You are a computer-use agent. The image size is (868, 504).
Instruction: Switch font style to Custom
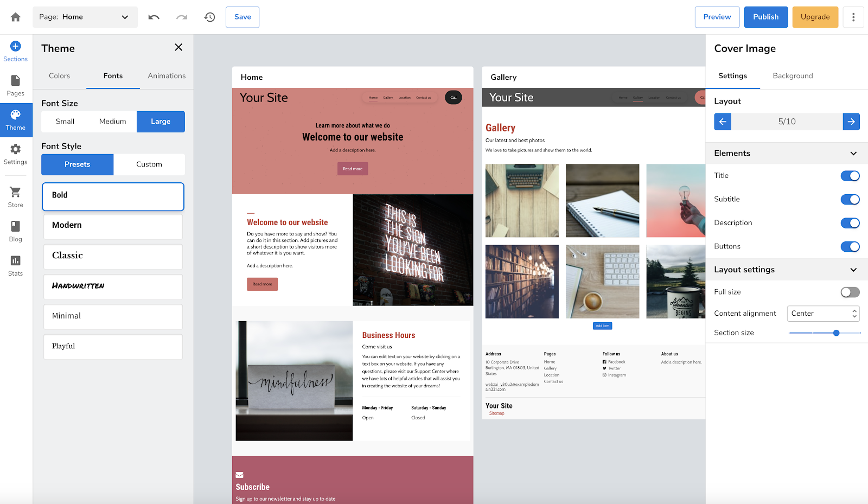coord(149,164)
